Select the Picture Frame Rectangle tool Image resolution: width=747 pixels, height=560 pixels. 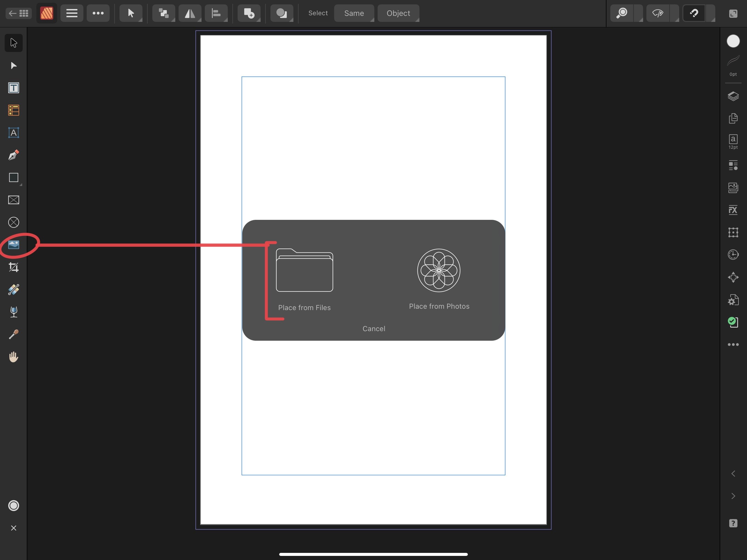[x=13, y=200]
